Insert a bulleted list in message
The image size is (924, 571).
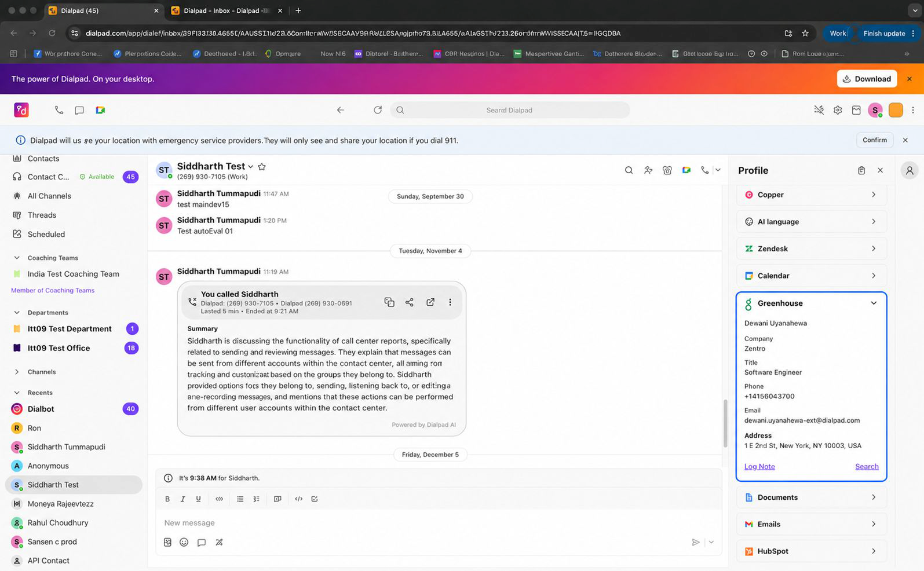coord(240,499)
